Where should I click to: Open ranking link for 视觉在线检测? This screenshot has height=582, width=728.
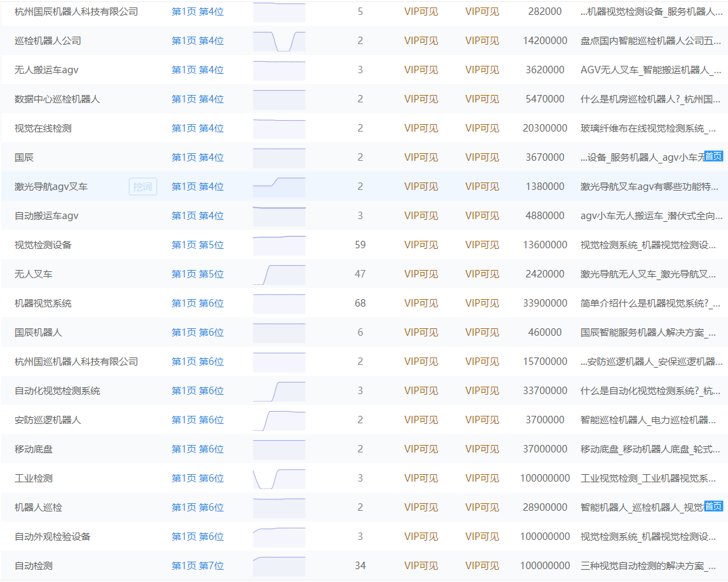pyautogui.click(x=198, y=128)
